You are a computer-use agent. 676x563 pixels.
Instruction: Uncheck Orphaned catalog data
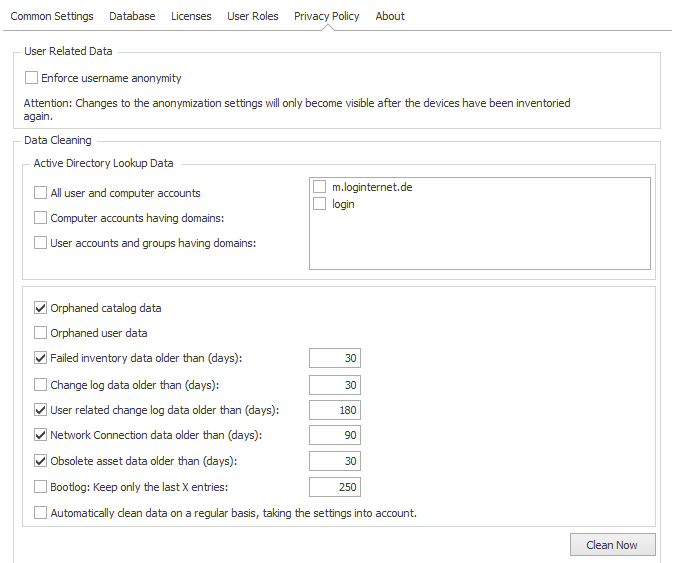pos(40,308)
